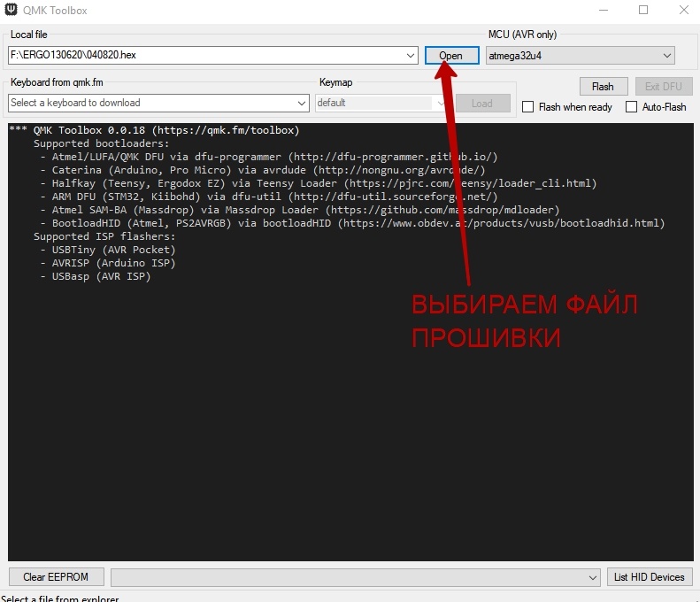Click the Keymap label
700x602 pixels.
(335, 82)
